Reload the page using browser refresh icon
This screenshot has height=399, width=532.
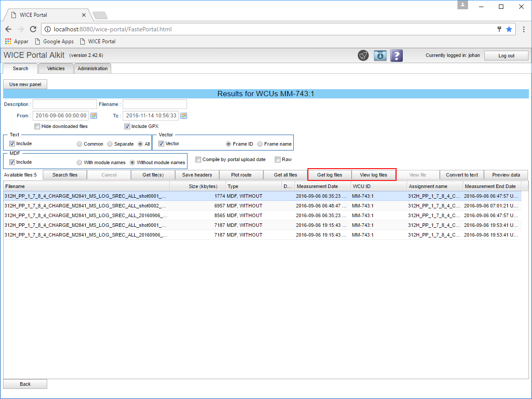pyautogui.click(x=33, y=29)
